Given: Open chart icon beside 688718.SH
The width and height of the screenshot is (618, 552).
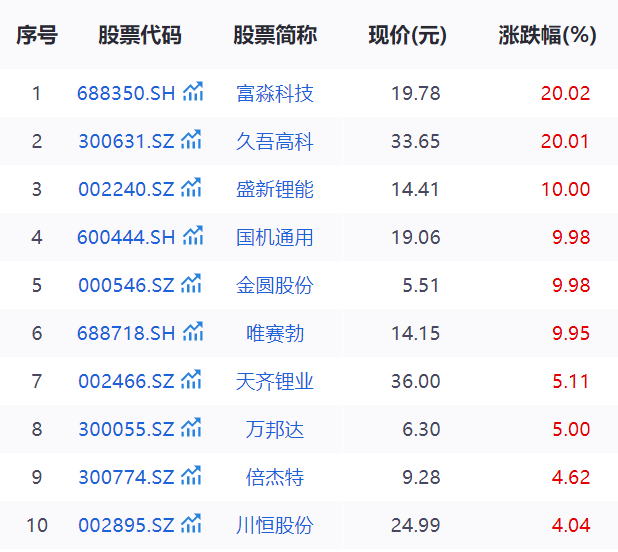Looking at the screenshot, I should (x=192, y=333).
